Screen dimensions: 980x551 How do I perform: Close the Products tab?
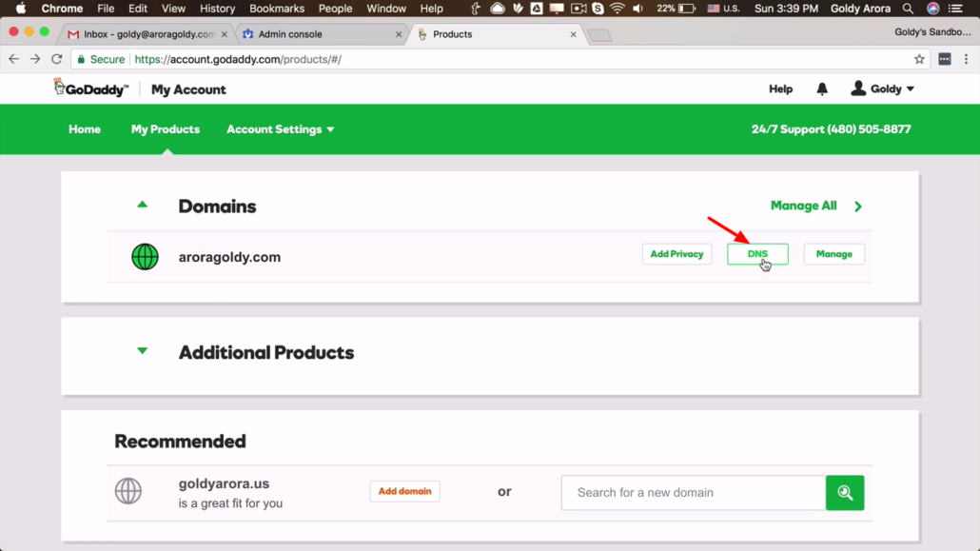click(x=573, y=34)
